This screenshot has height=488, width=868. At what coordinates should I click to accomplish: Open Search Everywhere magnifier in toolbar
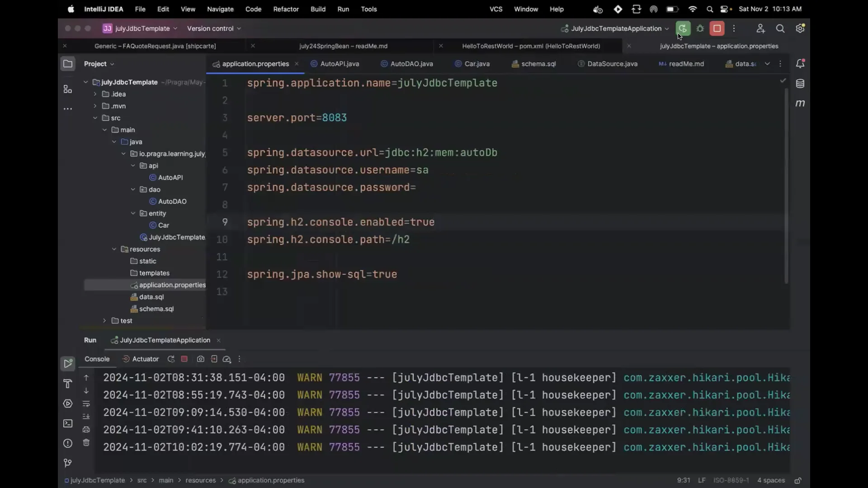(x=780, y=28)
